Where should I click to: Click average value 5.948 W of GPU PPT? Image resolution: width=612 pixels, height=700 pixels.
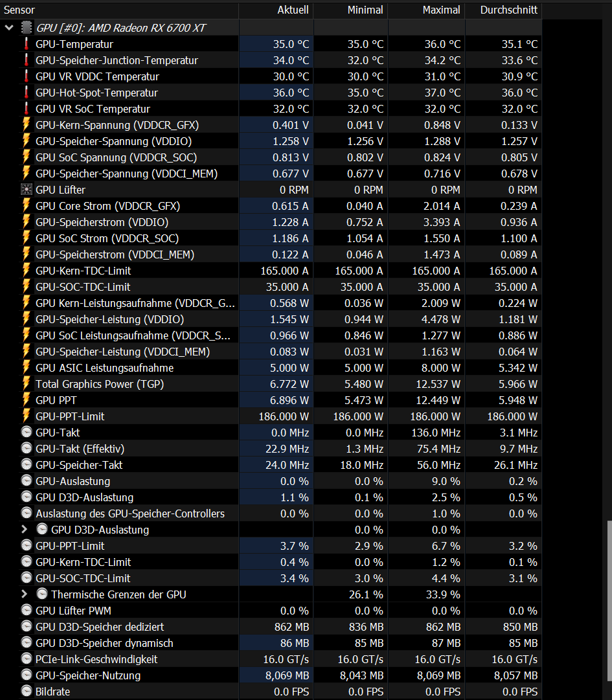[518, 400]
